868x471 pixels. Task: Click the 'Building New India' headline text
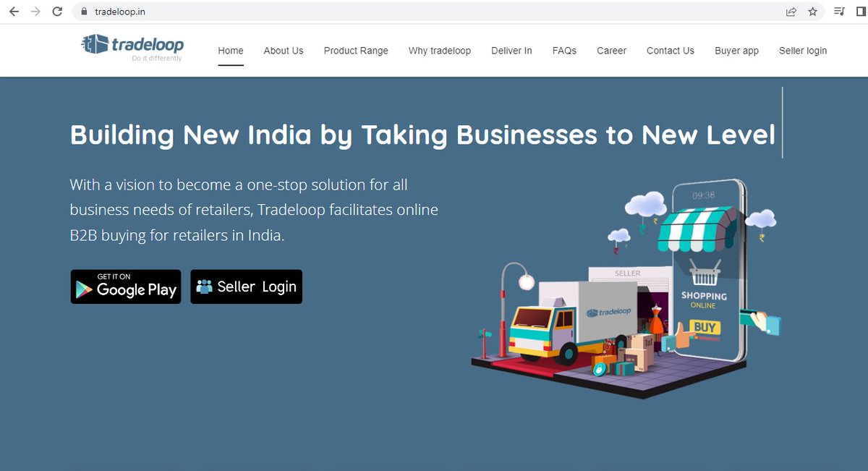pyautogui.click(x=422, y=135)
